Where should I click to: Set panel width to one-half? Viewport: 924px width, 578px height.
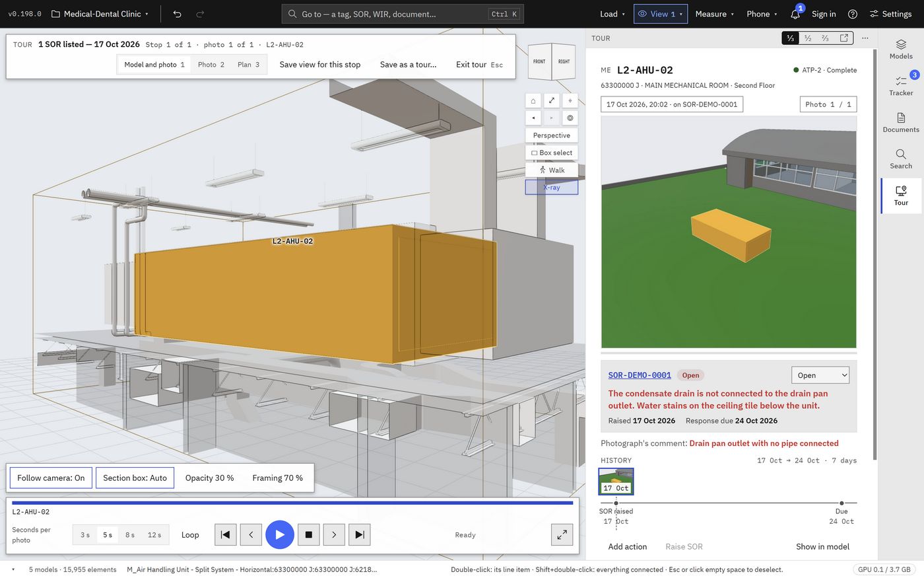[808, 38]
